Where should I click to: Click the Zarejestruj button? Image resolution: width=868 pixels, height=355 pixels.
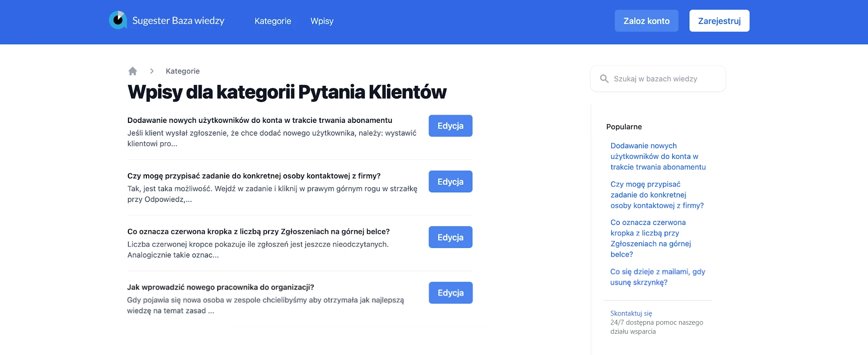(719, 21)
